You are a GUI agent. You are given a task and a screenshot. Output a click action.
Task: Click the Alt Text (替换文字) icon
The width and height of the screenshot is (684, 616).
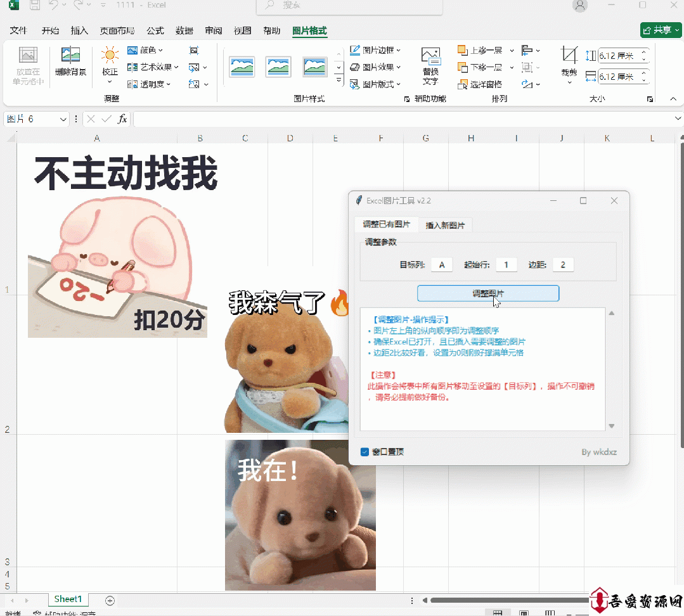[x=430, y=57]
